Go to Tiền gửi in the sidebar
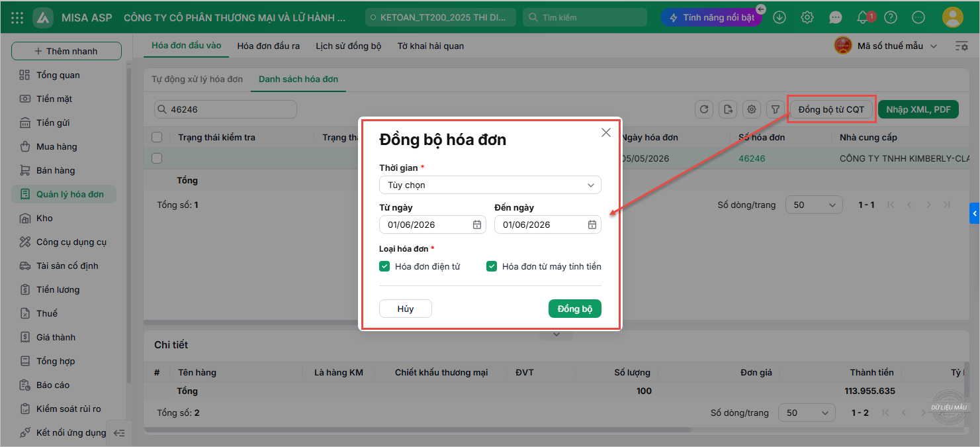Viewport: 980px width, 447px height. (53, 123)
